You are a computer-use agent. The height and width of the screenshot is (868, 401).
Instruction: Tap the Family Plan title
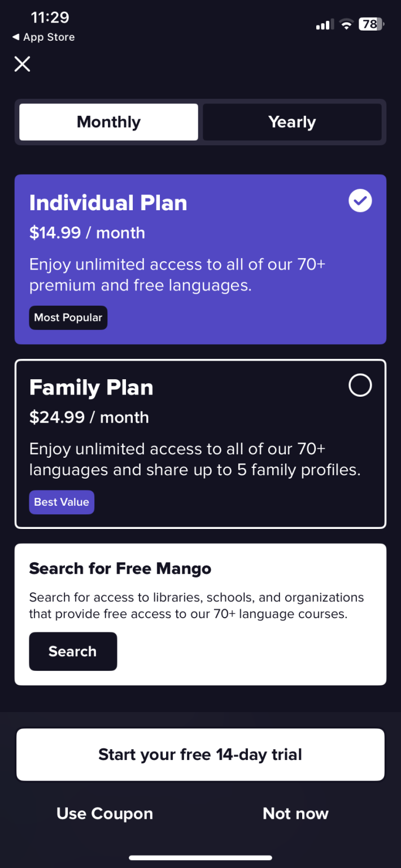click(91, 388)
